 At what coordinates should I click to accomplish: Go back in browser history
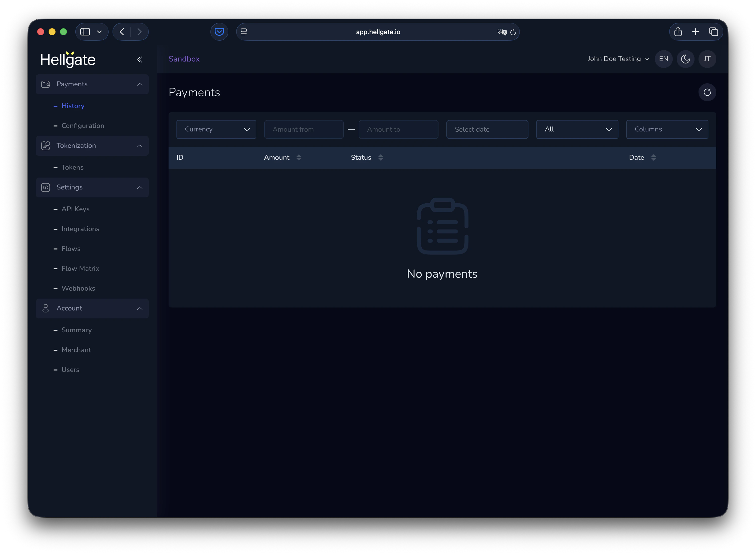(122, 32)
